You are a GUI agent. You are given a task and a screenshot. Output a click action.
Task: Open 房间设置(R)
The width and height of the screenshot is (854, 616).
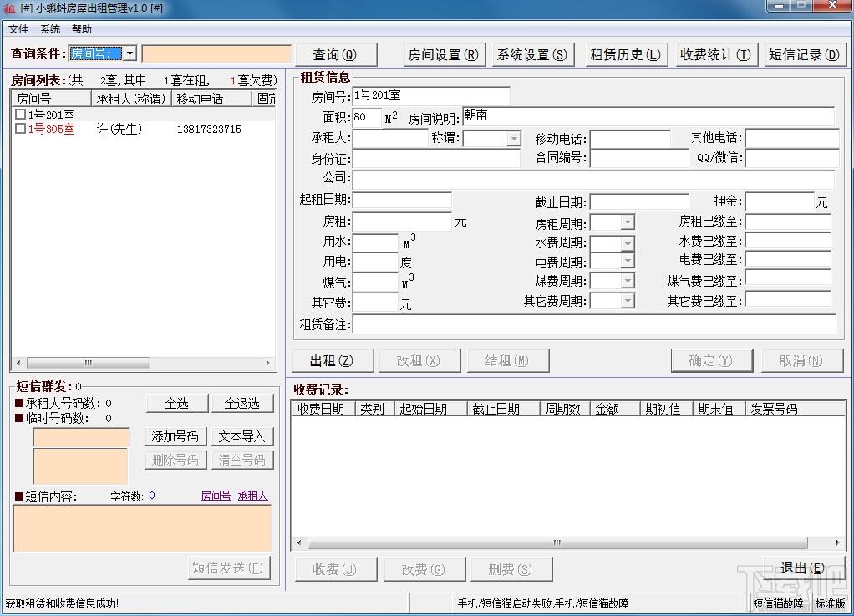click(x=443, y=54)
